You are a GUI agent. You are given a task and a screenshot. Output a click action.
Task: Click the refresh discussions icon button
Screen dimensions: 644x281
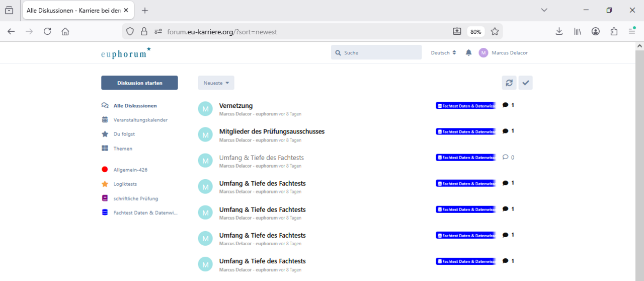[509, 83]
